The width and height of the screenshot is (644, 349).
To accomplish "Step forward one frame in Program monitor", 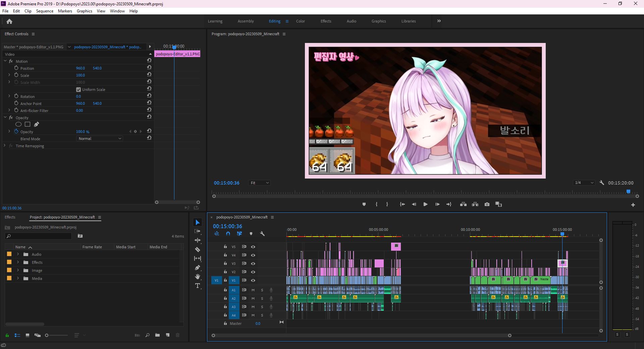I will pyautogui.click(x=437, y=204).
